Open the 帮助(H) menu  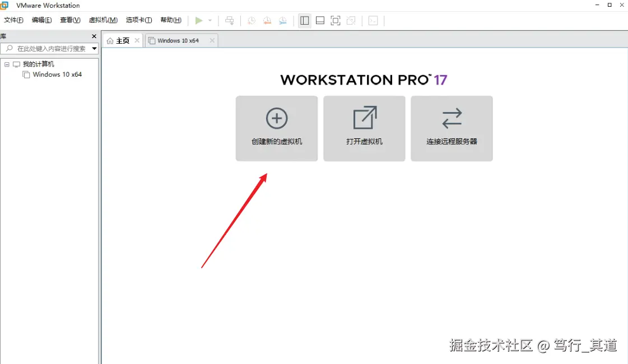pyautogui.click(x=171, y=20)
